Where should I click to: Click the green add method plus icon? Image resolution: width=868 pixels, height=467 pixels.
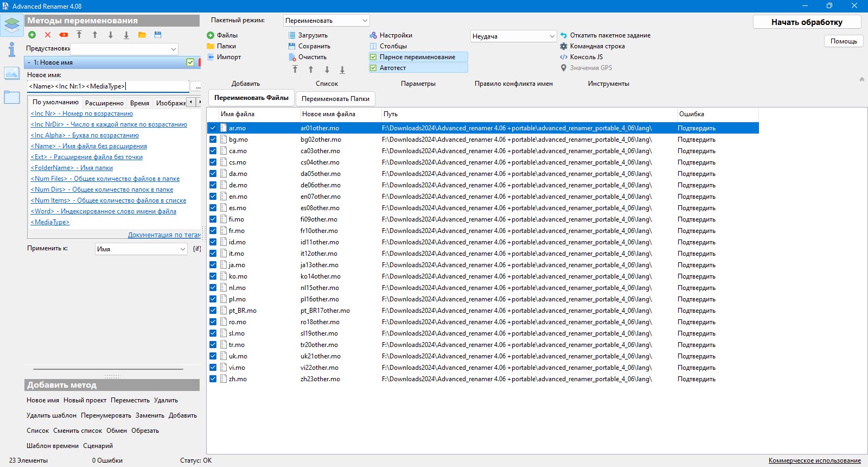[x=32, y=35]
